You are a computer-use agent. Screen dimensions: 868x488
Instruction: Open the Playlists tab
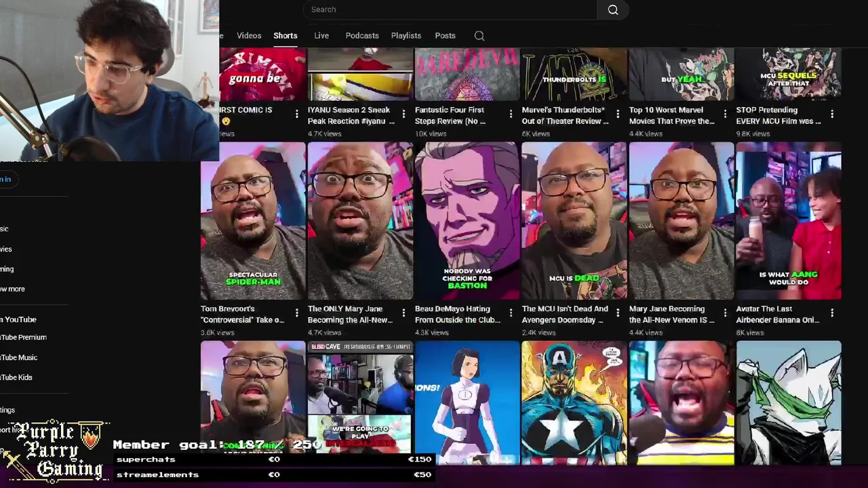click(406, 36)
